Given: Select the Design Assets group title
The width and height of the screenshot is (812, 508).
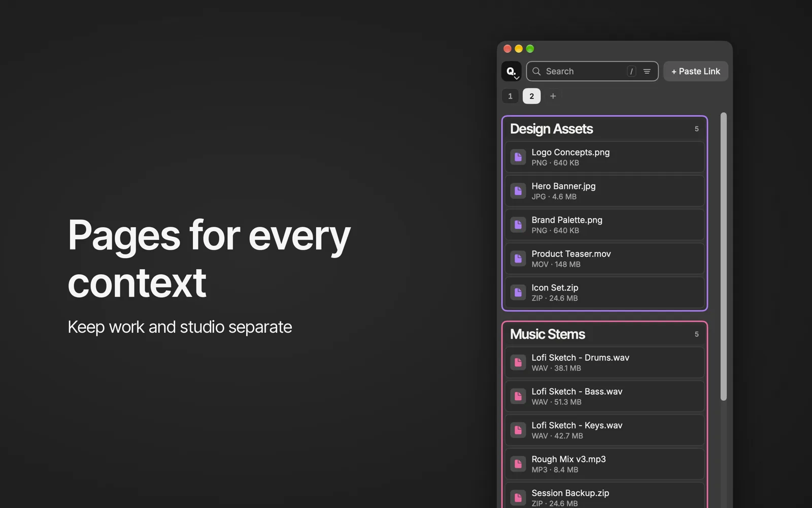Looking at the screenshot, I should [551, 129].
